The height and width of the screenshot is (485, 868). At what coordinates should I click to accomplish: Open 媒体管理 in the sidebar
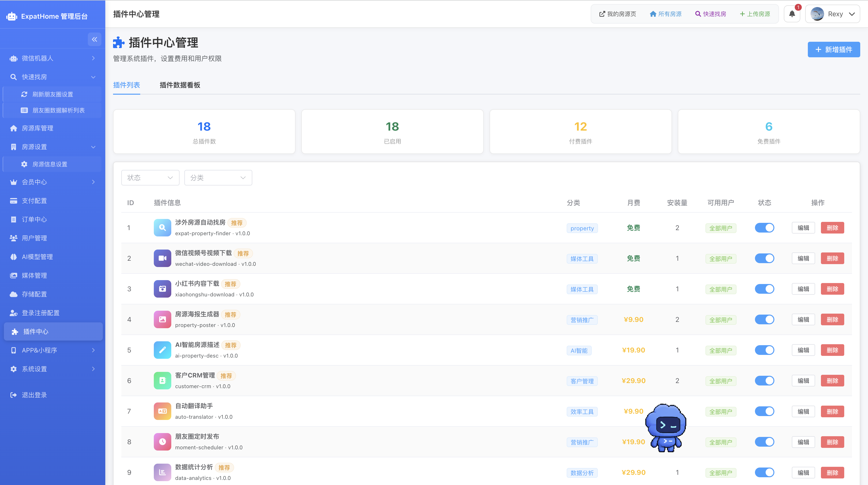tap(53, 276)
